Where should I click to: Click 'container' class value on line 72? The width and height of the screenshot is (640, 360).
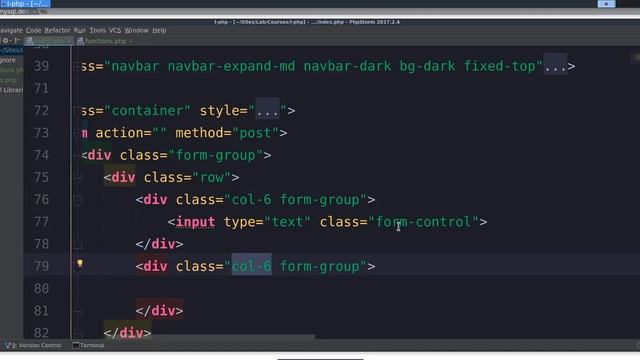click(x=147, y=111)
